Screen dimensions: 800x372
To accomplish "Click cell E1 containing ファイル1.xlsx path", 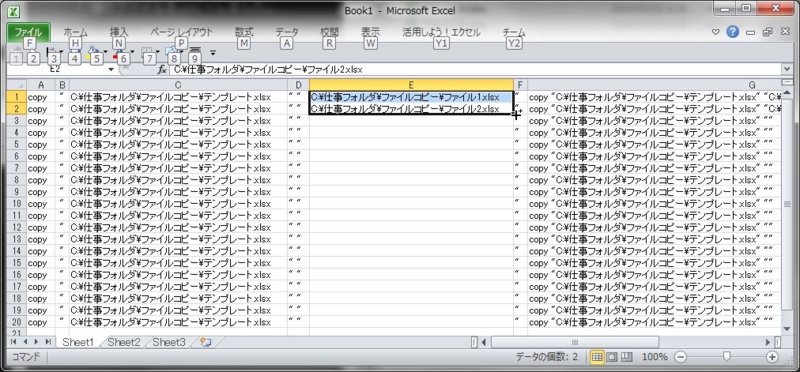I will (411, 97).
